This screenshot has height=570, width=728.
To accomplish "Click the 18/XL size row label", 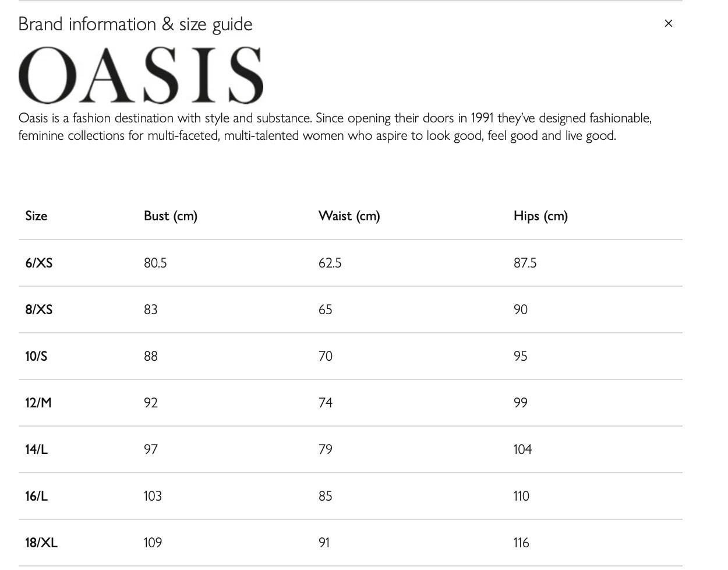I will (x=41, y=543).
